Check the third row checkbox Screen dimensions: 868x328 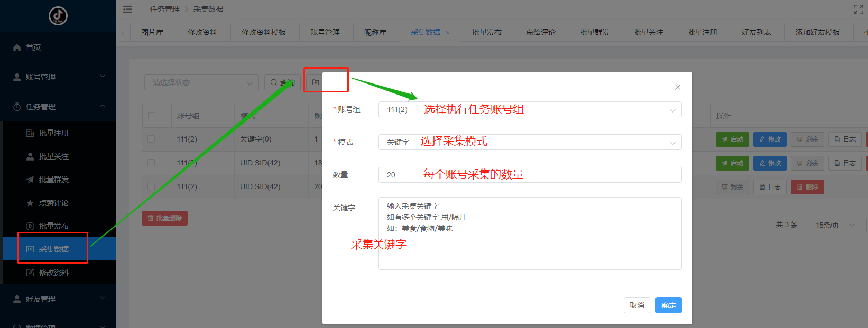[152, 186]
